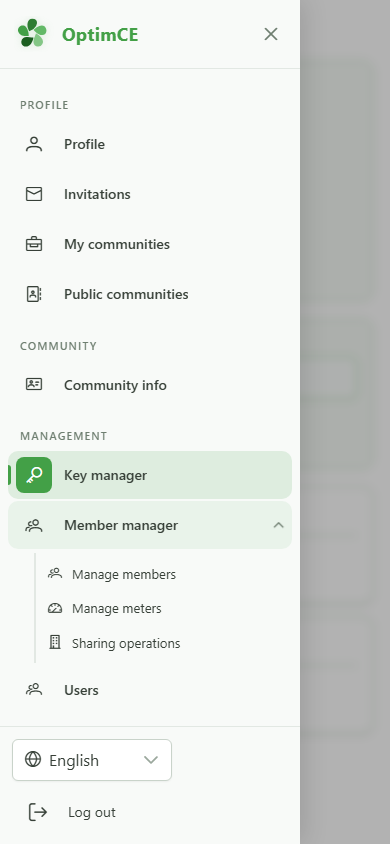Close the sidebar with the X button
This screenshot has height=844, width=390.
point(271,34)
